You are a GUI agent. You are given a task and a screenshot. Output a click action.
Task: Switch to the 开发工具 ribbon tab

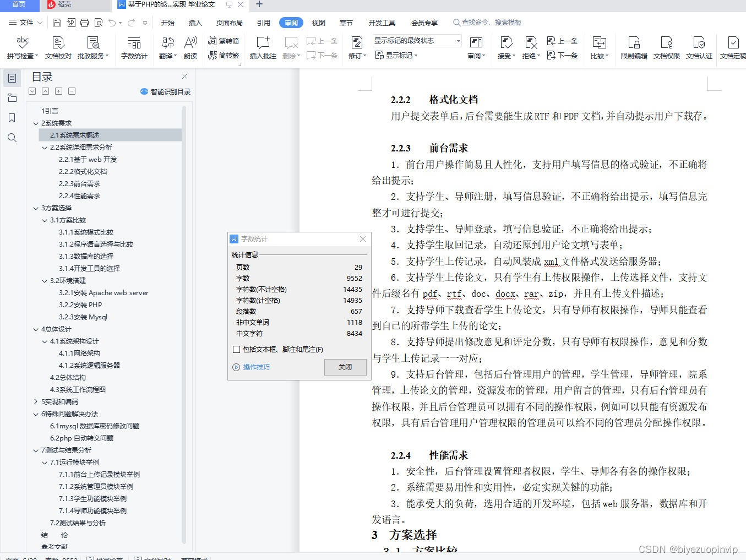pyautogui.click(x=382, y=23)
